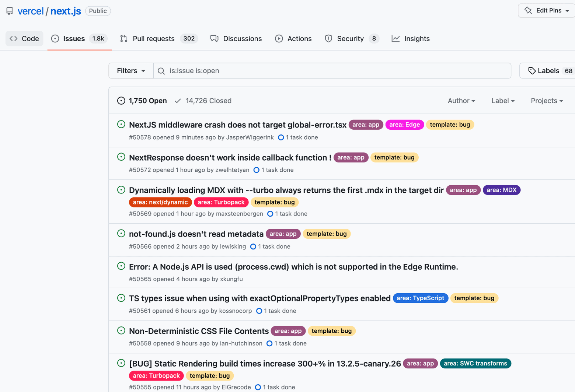Open the Label filter dropdown
Viewport: 575px width, 392px height.
tap(503, 101)
